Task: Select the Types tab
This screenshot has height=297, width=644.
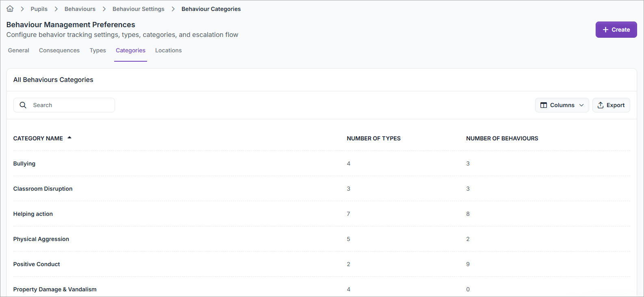Action: click(98, 50)
